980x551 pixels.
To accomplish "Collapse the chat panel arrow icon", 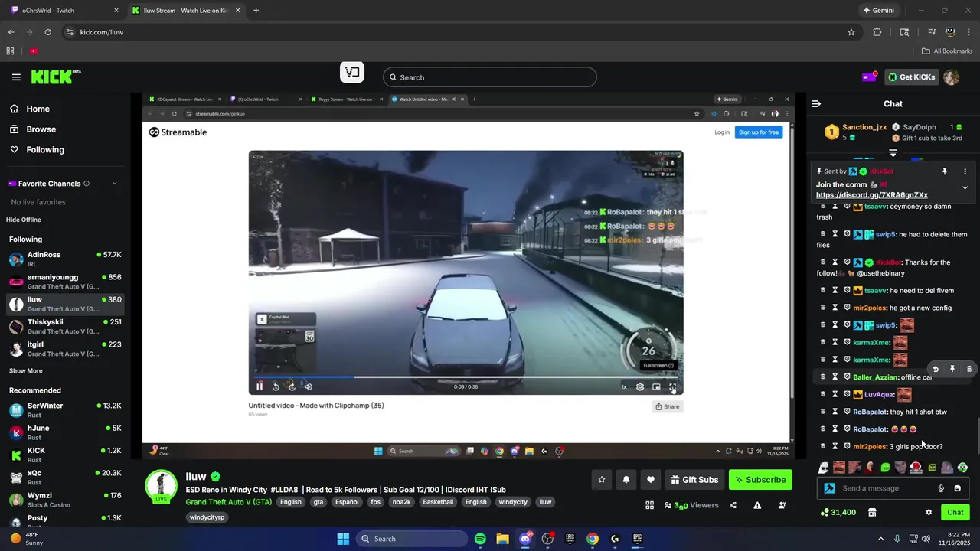I will (x=816, y=103).
